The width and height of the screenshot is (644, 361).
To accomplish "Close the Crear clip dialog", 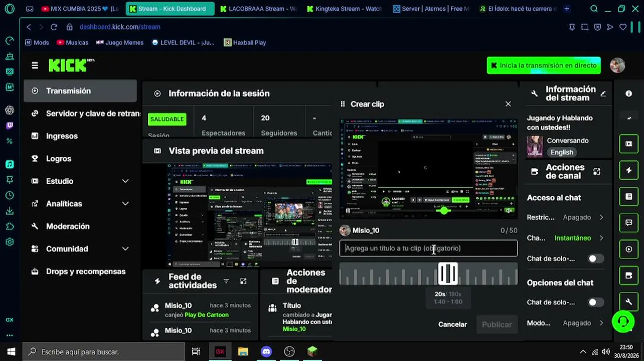I will click(508, 104).
